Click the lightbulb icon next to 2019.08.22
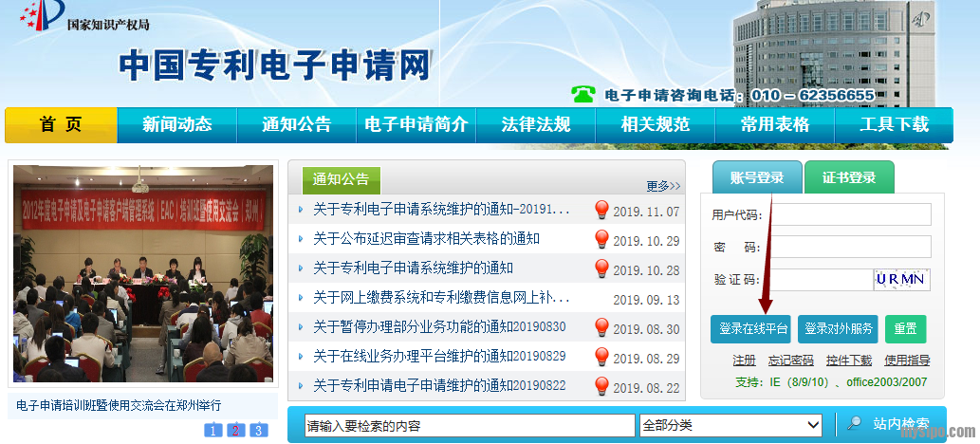 601,386
